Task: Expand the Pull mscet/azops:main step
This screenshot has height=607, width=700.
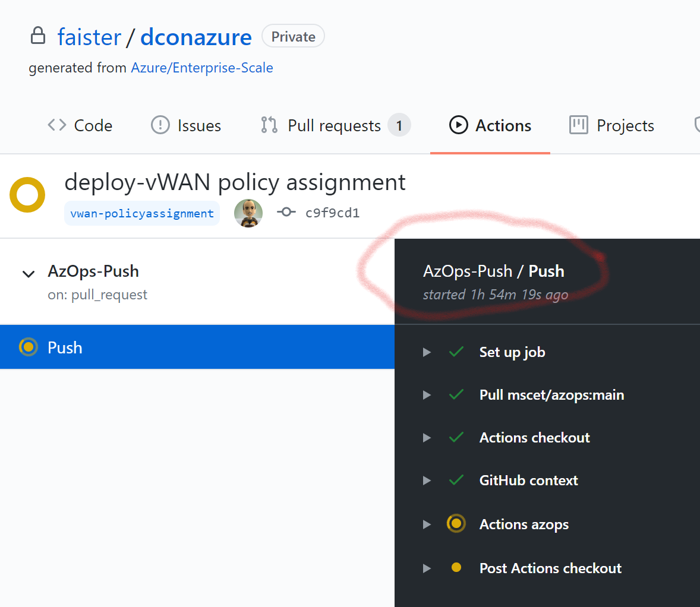Action: click(x=427, y=394)
